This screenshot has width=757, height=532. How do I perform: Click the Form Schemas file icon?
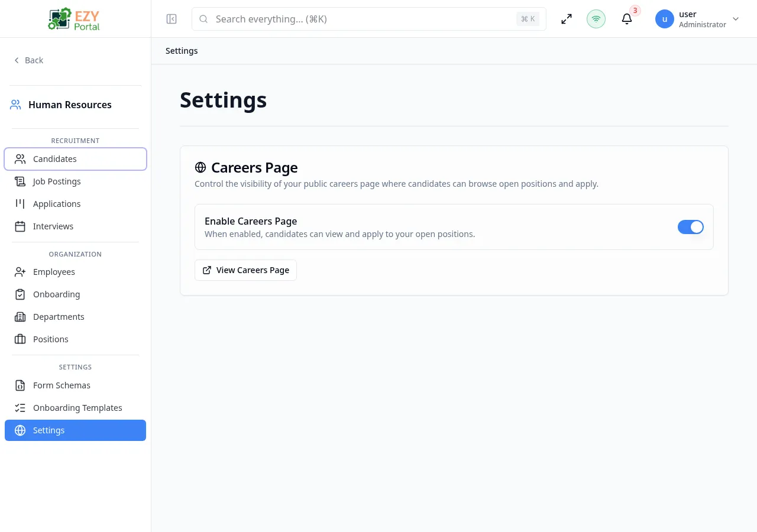tap(20, 385)
